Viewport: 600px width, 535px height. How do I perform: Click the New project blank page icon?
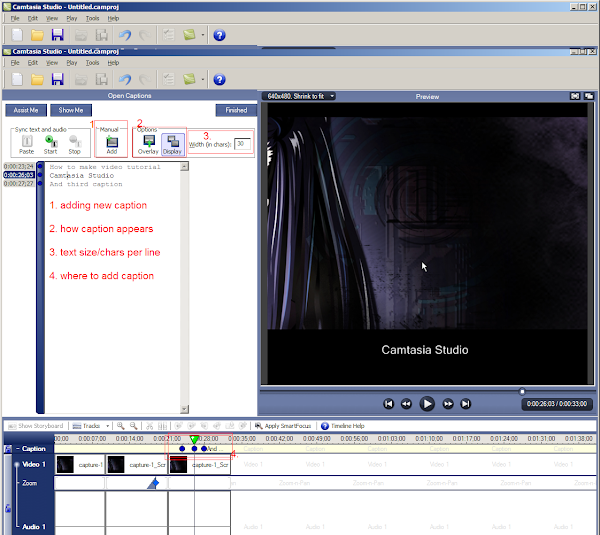click(x=15, y=79)
